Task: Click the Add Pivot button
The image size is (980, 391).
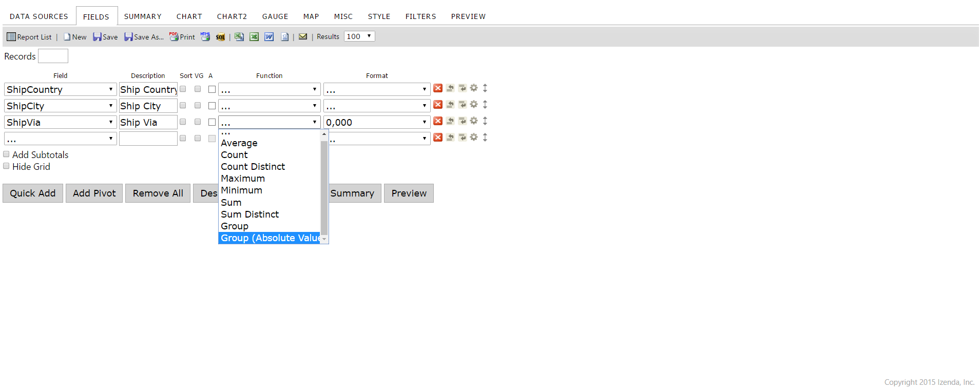Action: 94,193
